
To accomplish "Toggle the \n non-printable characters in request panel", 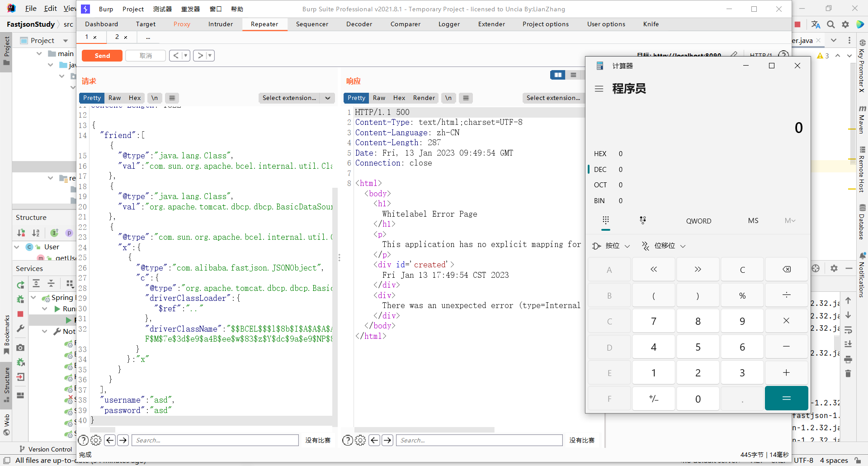I will (155, 98).
